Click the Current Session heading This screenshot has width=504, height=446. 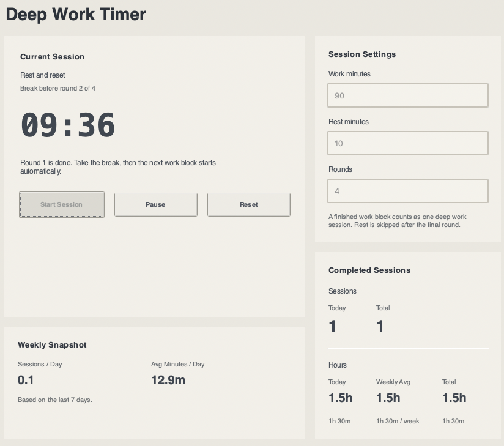[x=53, y=57]
